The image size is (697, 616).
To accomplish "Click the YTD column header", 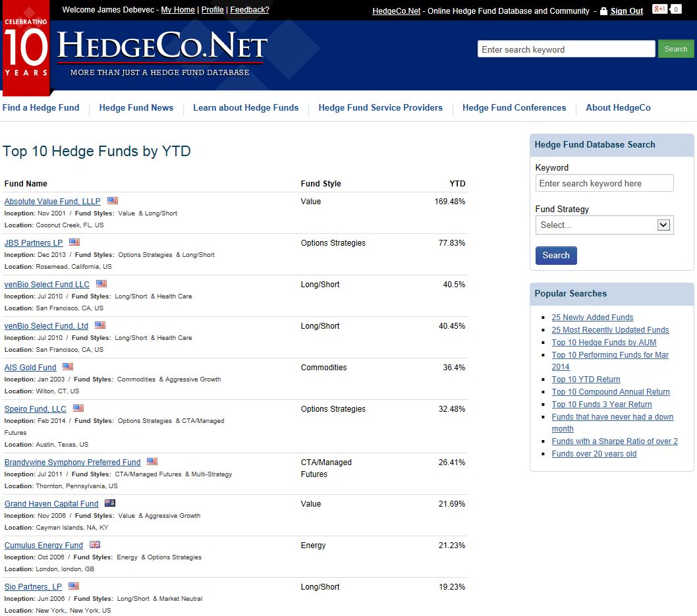I will (457, 184).
